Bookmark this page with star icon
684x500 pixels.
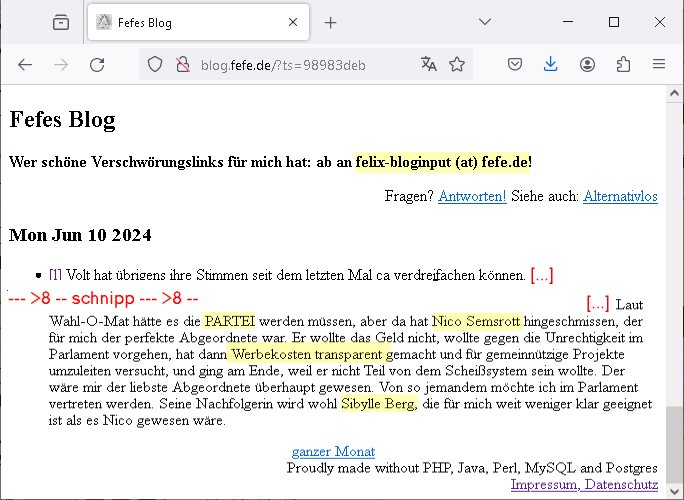(457, 65)
